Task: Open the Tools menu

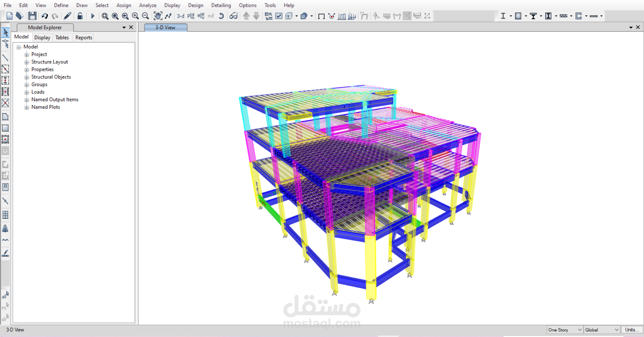Action: (270, 5)
